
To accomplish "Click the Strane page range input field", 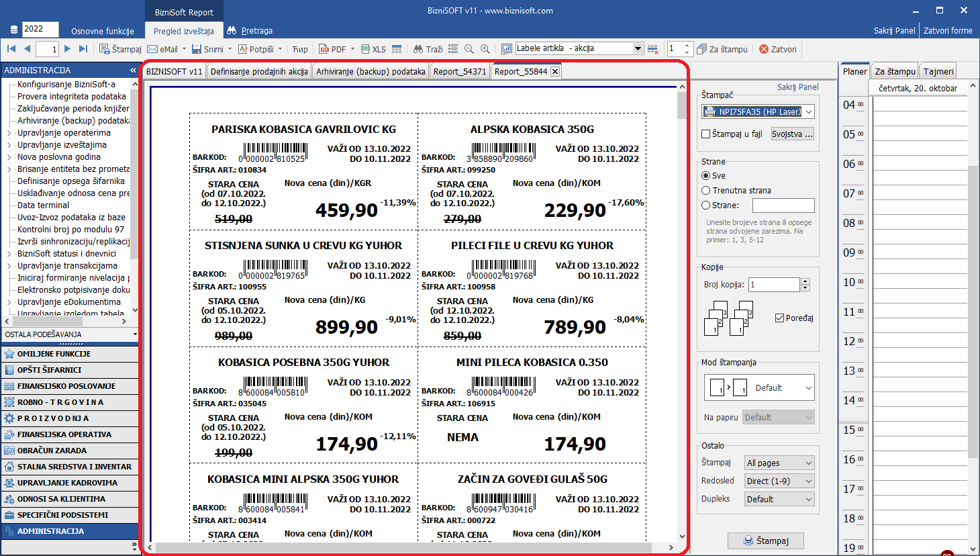I will (x=783, y=205).
